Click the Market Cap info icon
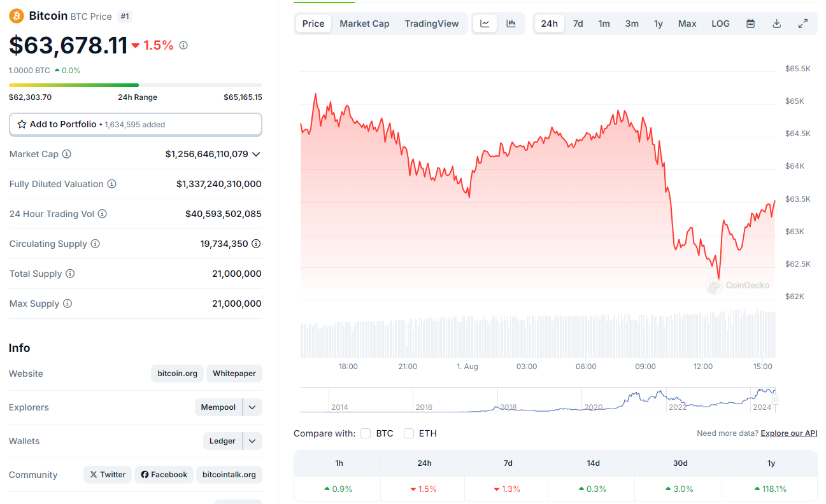Image resolution: width=826 pixels, height=504 pixels. coord(66,154)
